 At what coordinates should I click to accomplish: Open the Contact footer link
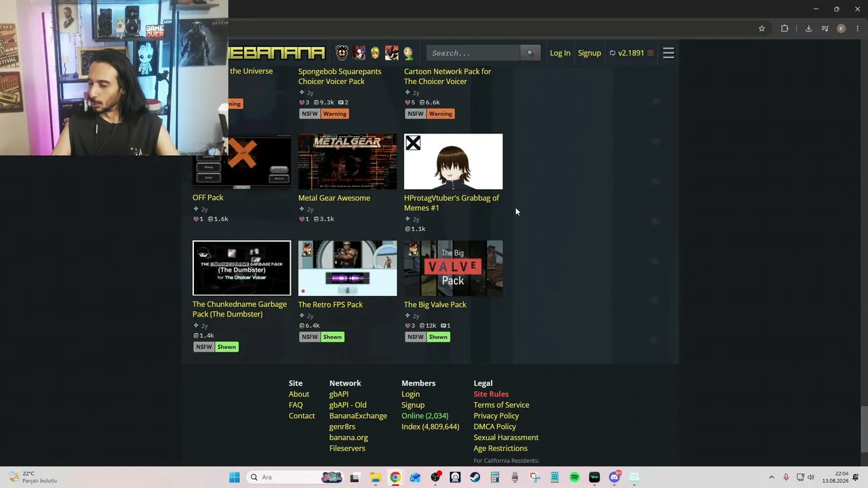point(302,415)
